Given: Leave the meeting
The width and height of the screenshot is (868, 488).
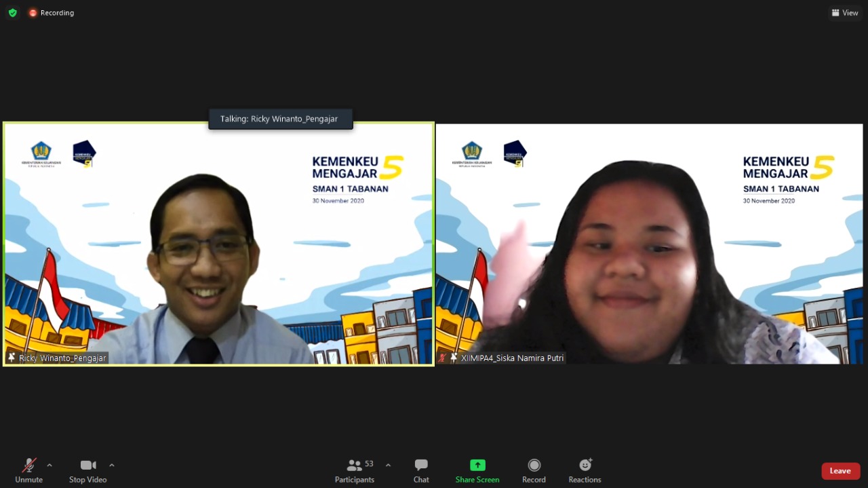Looking at the screenshot, I should (840, 471).
